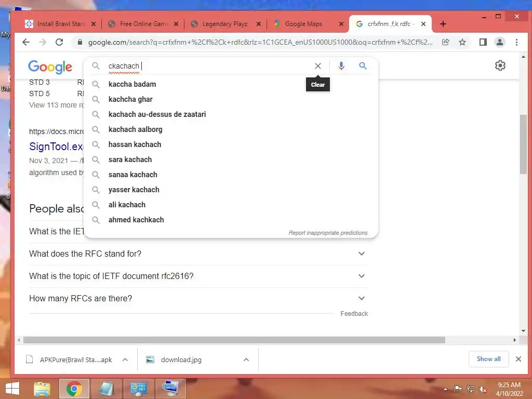Viewport: 532px width, 399px height.
Task: Click the Feedback link
Action: point(354,314)
